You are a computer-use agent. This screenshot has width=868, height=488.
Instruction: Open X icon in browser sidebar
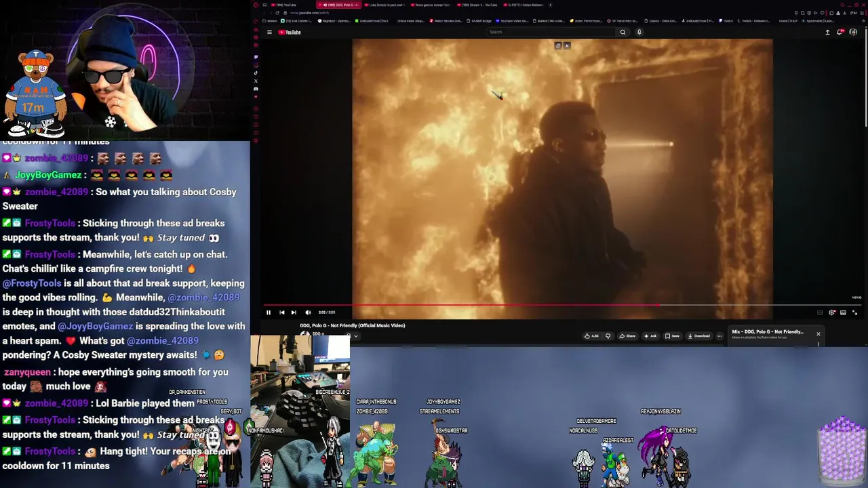click(x=256, y=81)
